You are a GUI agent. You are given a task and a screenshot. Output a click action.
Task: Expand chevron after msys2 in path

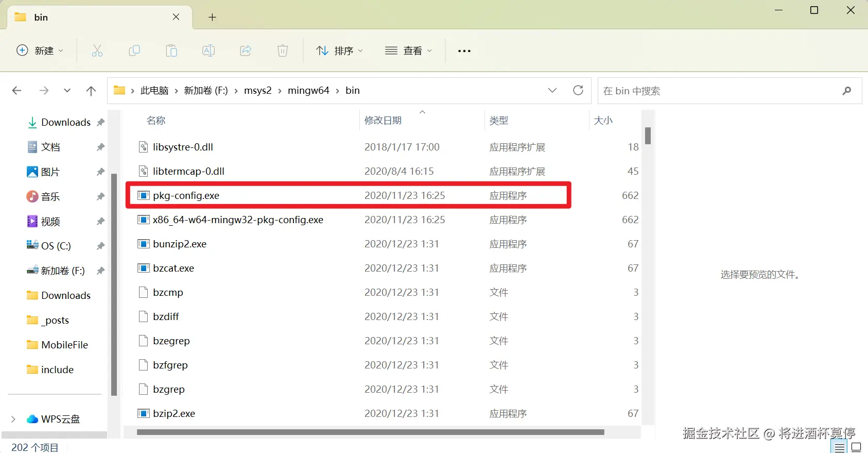click(280, 91)
